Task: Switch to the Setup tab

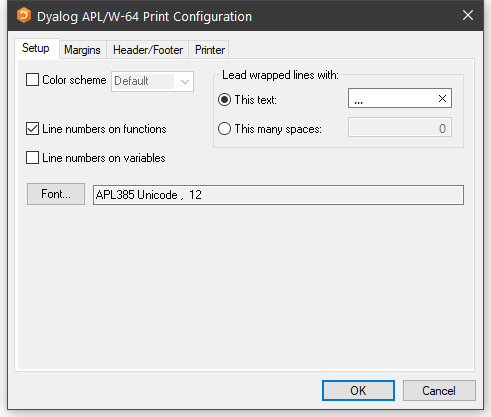Action: pyautogui.click(x=36, y=48)
